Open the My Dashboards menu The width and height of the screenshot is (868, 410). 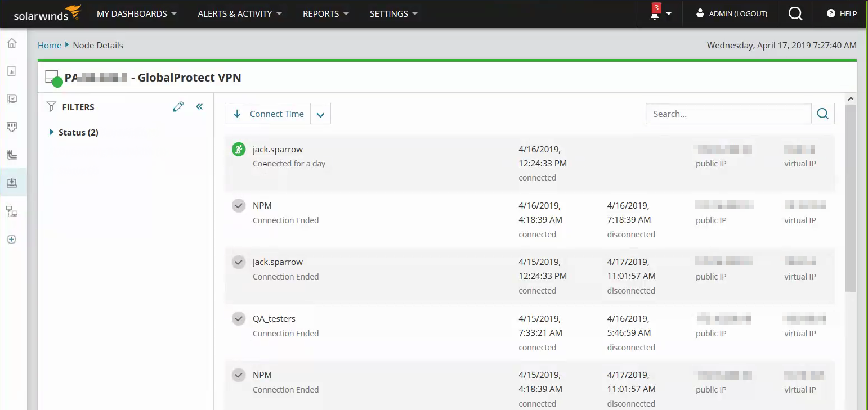(x=136, y=14)
